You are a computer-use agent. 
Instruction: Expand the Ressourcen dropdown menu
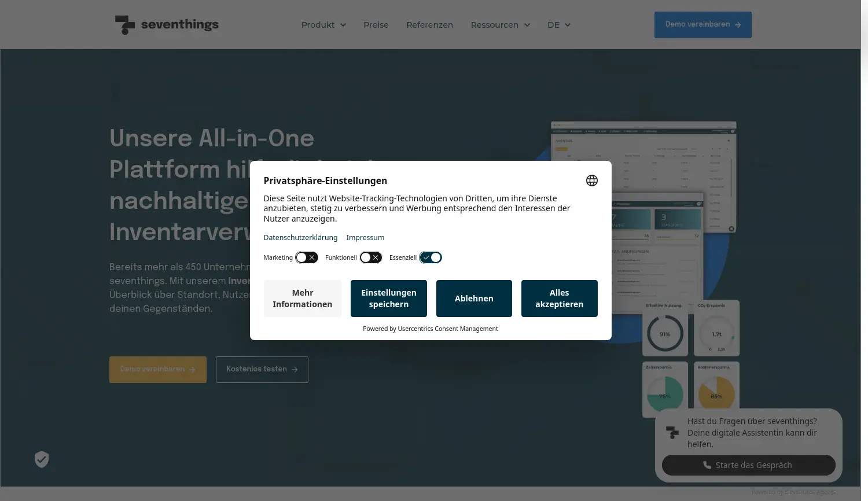coord(500,25)
